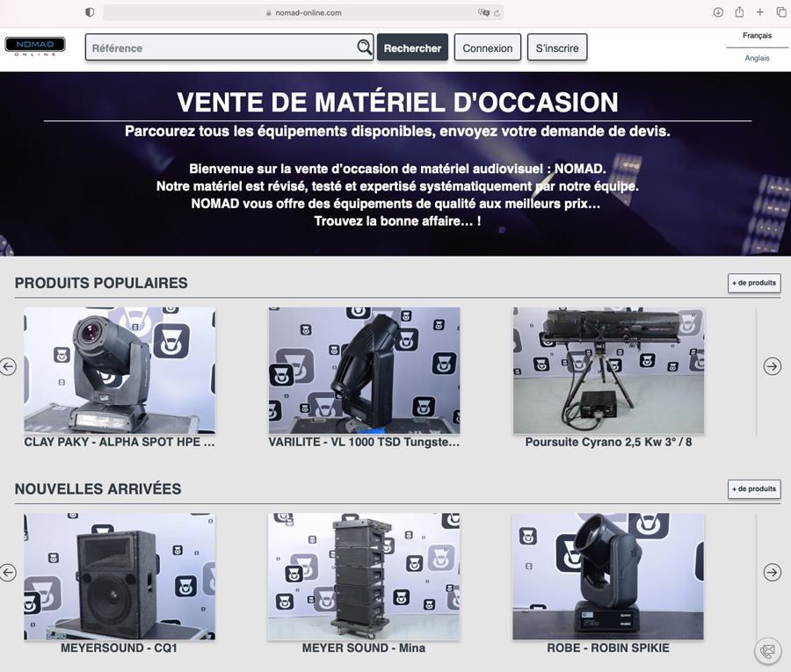The image size is (791, 672).
Task: Click '+ de produits' for Nouvelles Arrivées
Action: pyautogui.click(x=754, y=488)
